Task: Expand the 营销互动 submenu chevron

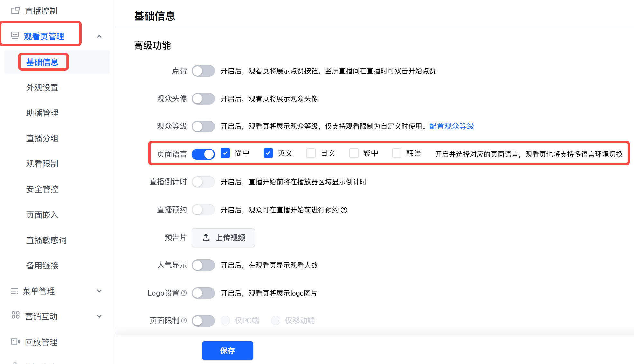Action: coord(99,316)
